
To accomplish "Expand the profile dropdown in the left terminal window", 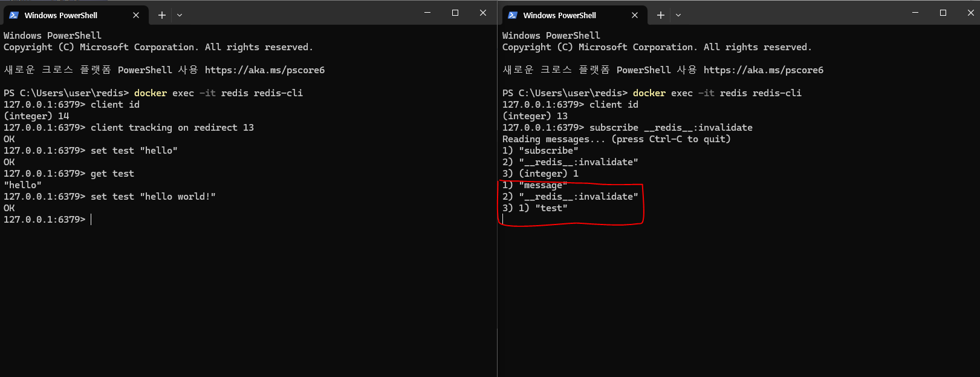I will tap(180, 15).
